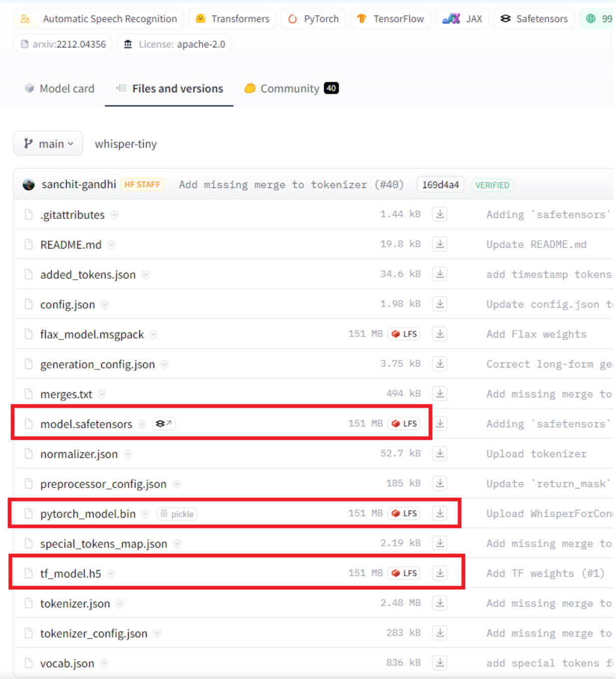Click the LFS badge on tf_model.h5 row
The width and height of the screenshot is (616, 679).
[404, 573]
